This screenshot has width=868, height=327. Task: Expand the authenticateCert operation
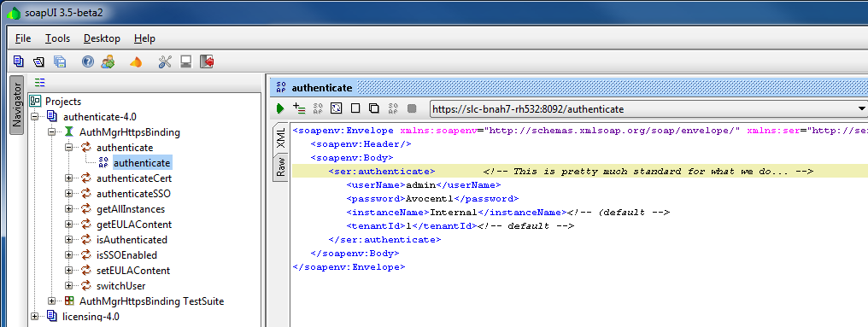[x=68, y=178]
